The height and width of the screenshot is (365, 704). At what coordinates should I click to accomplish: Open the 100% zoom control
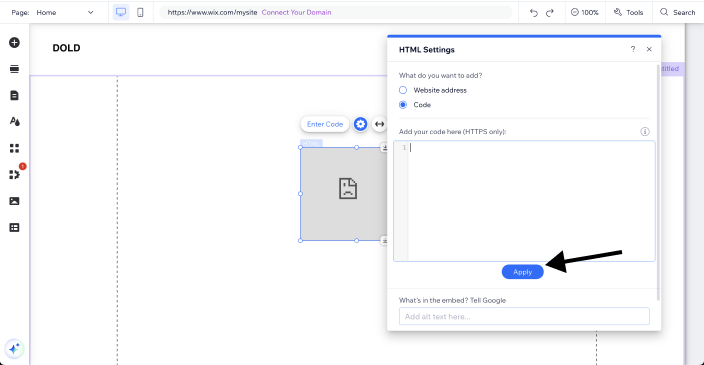coord(585,13)
